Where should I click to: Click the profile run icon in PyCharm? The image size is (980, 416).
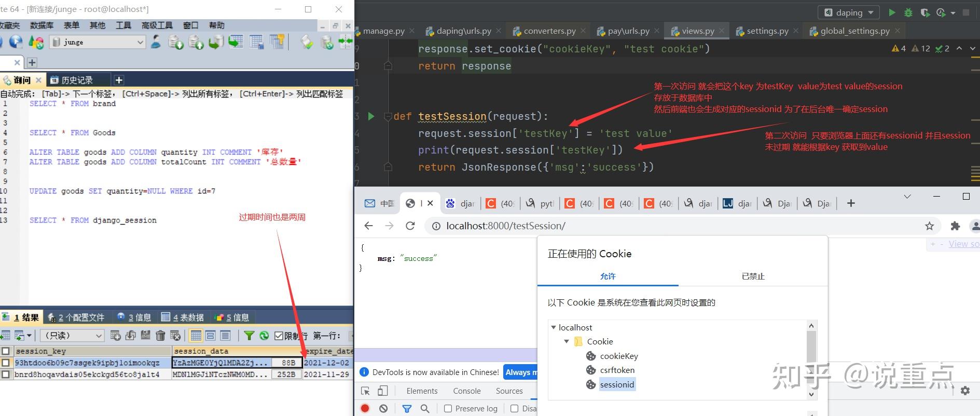941,12
